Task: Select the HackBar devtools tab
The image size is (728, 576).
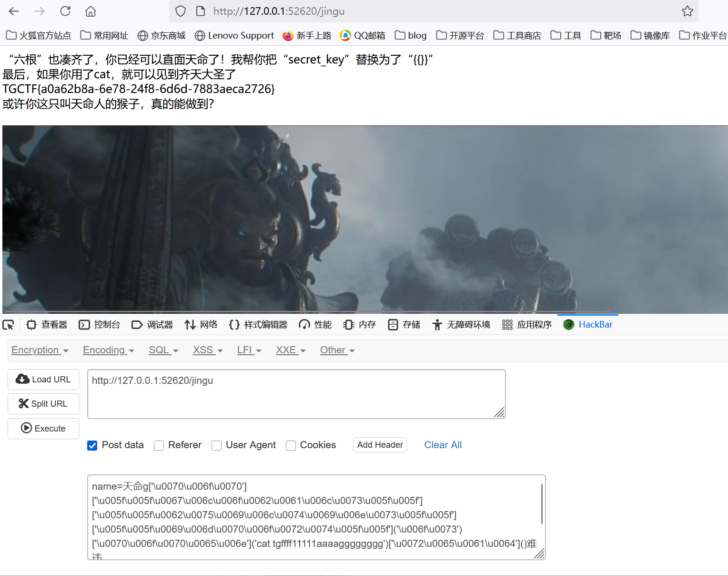Action: point(588,325)
